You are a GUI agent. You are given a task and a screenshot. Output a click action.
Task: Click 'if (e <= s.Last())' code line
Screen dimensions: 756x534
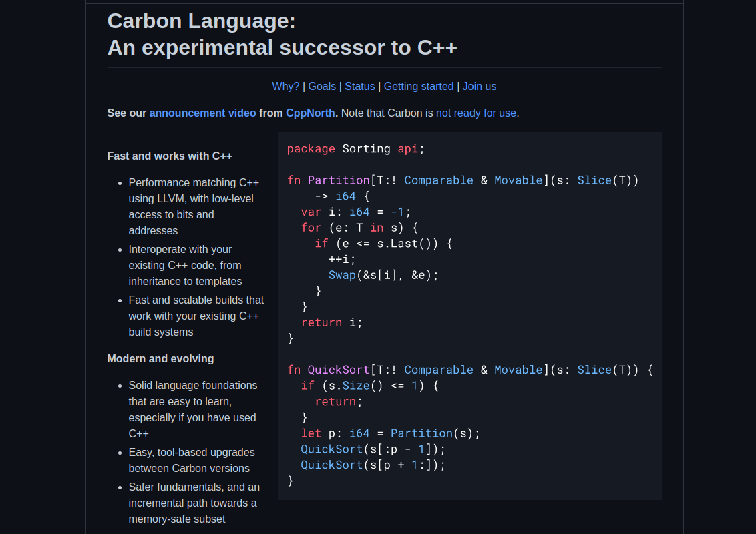coord(384,244)
